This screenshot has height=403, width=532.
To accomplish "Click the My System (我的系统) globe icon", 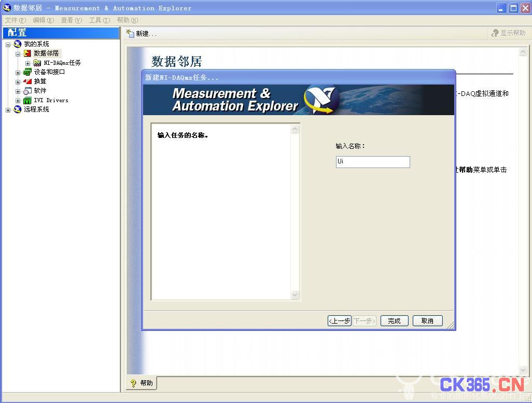I will click(x=17, y=44).
